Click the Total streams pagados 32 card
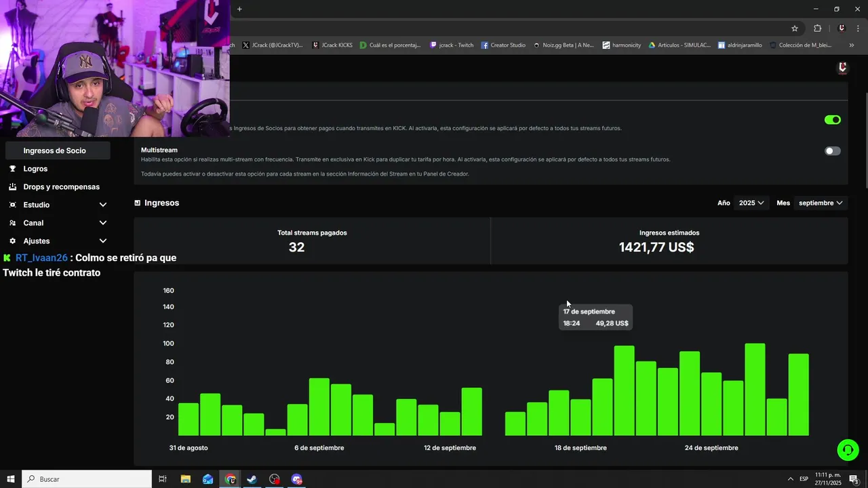 312,241
